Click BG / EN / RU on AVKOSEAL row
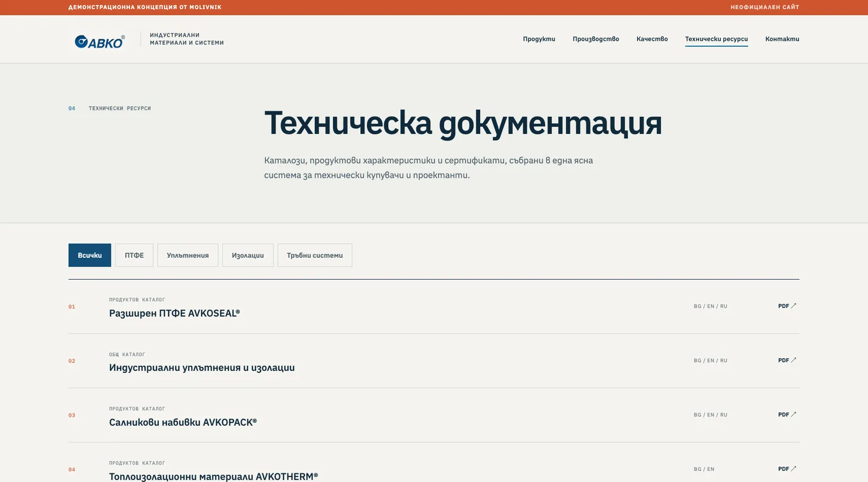 (710, 306)
